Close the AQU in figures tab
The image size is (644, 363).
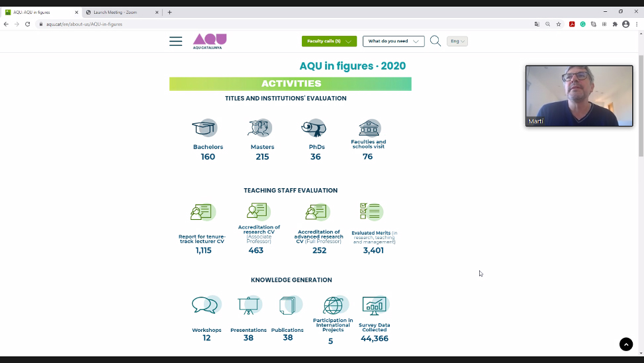(x=76, y=13)
